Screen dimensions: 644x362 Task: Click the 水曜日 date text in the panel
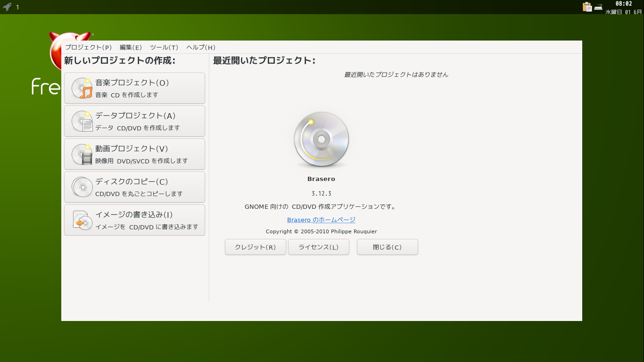tap(623, 12)
